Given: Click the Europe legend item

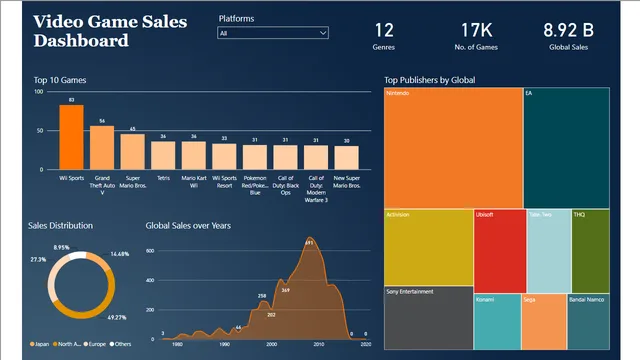Looking at the screenshot, I should coord(95,344).
